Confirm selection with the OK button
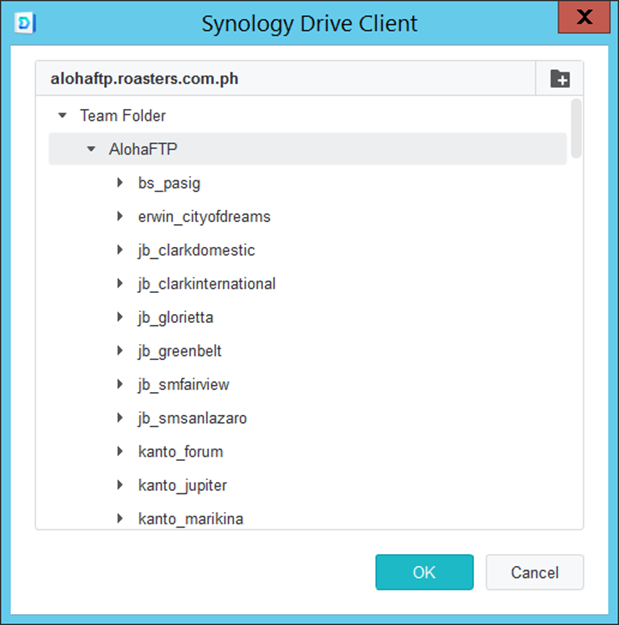Viewport: 619px width, 625px height. tap(424, 572)
